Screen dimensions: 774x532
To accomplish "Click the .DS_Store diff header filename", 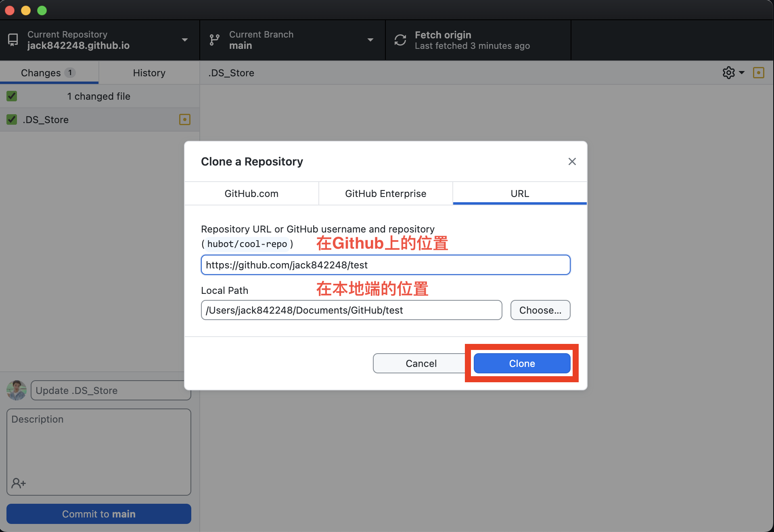I will tap(231, 73).
